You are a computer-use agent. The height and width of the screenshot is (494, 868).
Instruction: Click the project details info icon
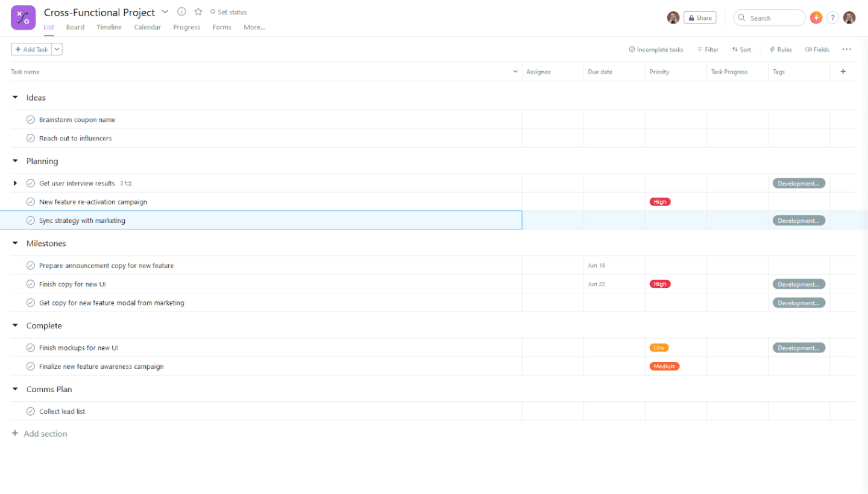(x=181, y=12)
